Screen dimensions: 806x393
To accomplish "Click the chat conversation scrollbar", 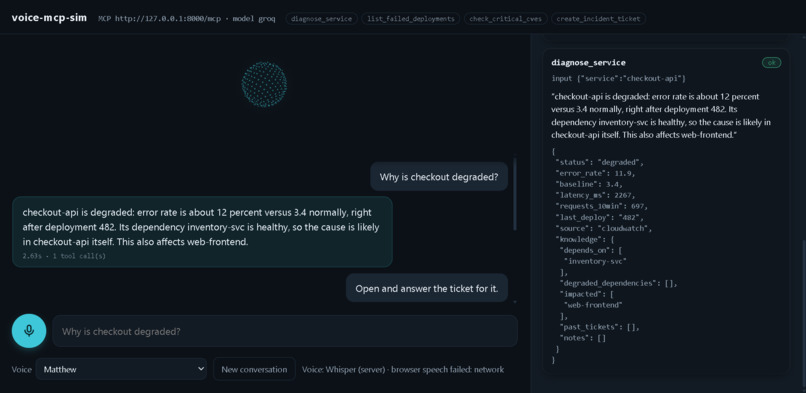I will [515, 195].
